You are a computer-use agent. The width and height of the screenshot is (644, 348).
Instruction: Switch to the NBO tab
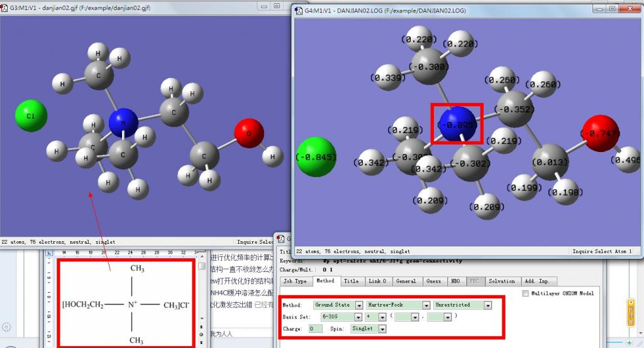(x=455, y=281)
